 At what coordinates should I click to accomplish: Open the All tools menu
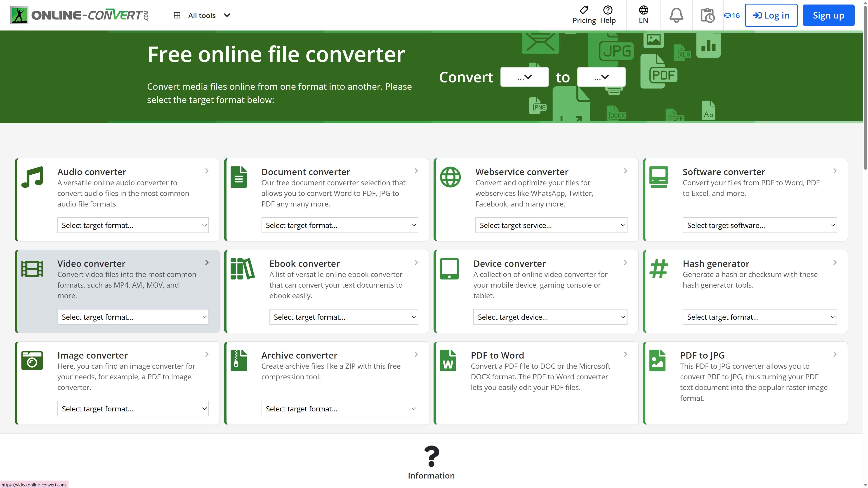[202, 15]
